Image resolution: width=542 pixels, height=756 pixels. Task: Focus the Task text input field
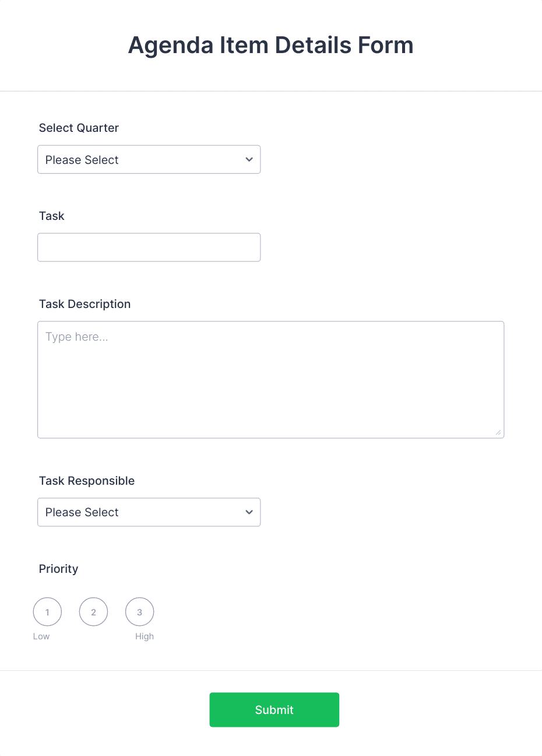click(149, 247)
